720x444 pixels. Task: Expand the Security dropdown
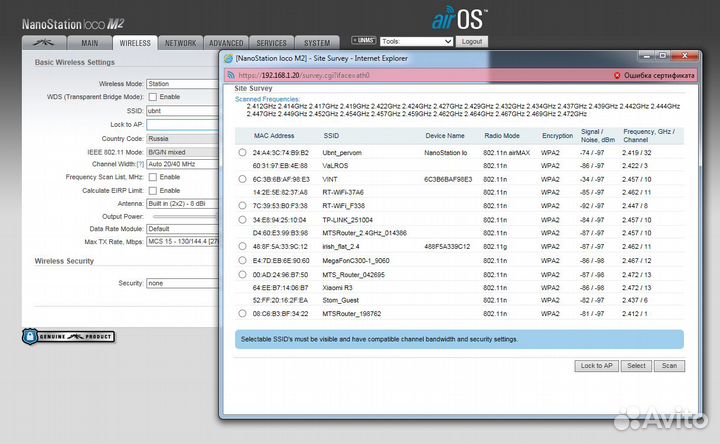[181, 283]
